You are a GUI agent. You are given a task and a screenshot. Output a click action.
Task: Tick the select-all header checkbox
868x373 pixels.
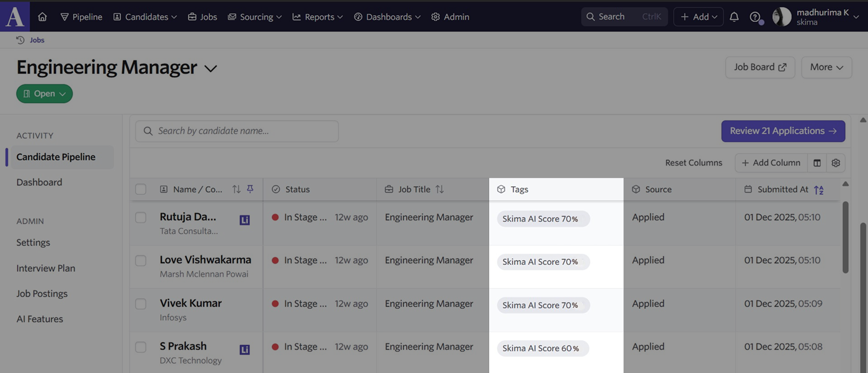[x=141, y=189]
